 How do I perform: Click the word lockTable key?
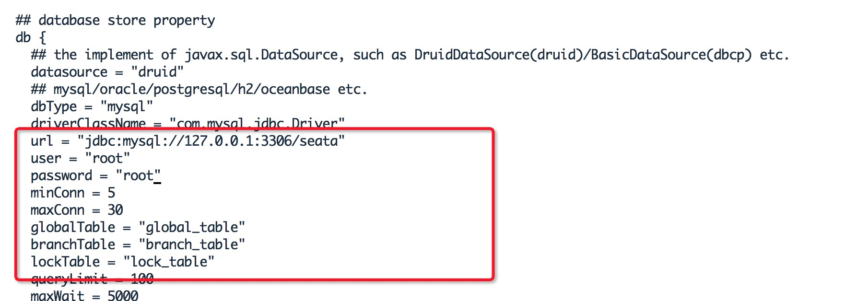coord(65,262)
